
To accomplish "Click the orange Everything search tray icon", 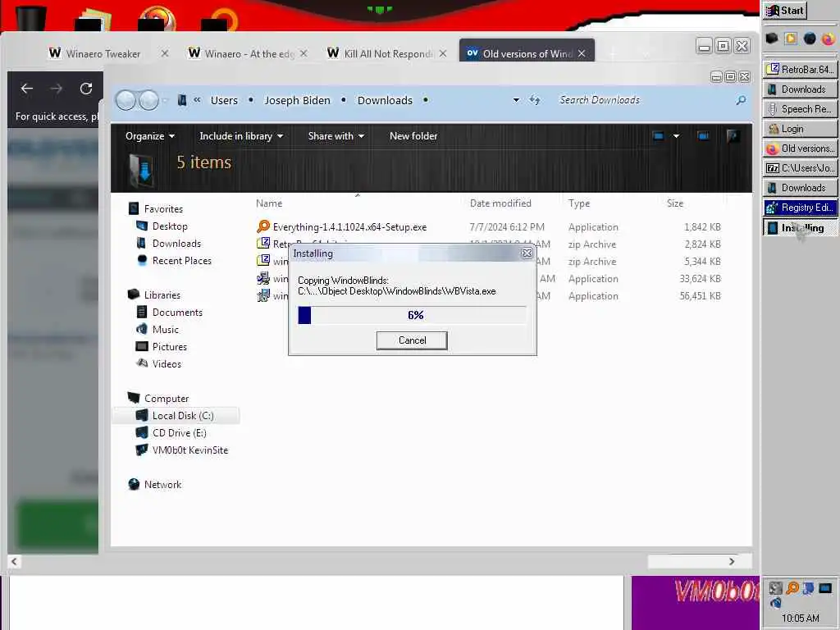I will (792, 588).
